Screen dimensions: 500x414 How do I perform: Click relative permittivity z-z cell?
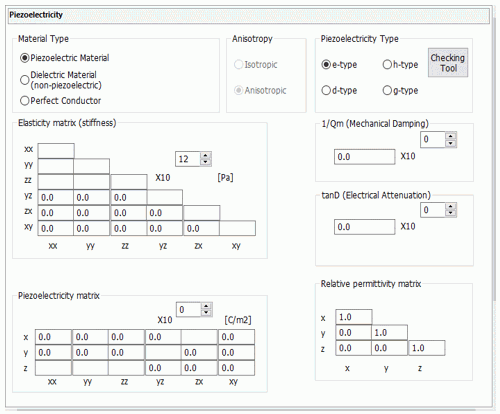click(x=427, y=348)
